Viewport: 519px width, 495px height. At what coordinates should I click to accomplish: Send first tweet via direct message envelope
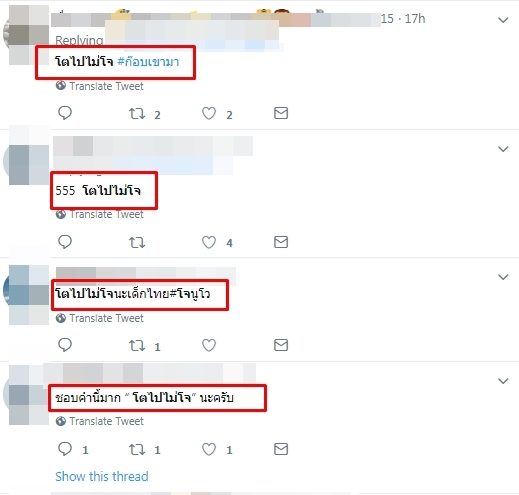coord(281,113)
